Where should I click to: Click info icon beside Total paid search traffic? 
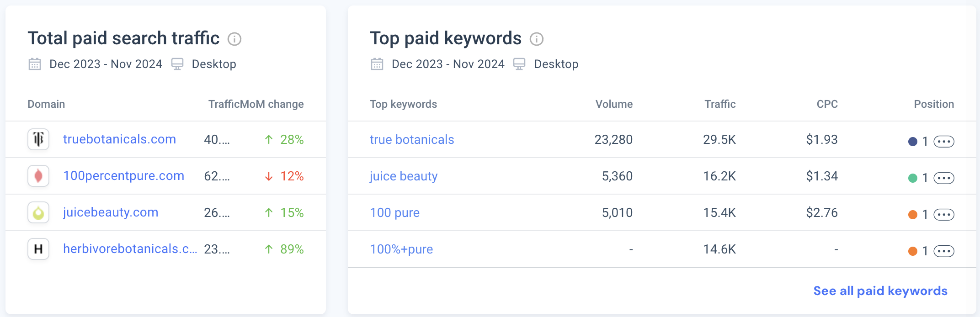pyautogui.click(x=234, y=39)
